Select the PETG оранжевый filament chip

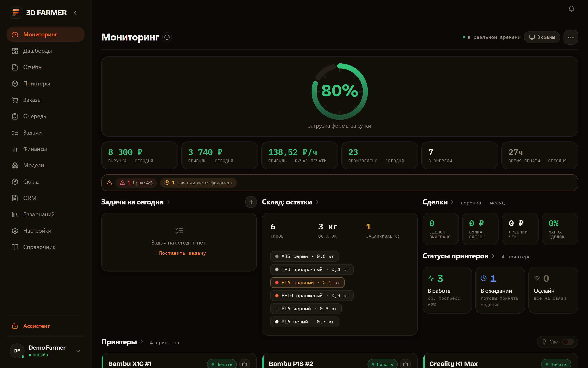point(312,296)
